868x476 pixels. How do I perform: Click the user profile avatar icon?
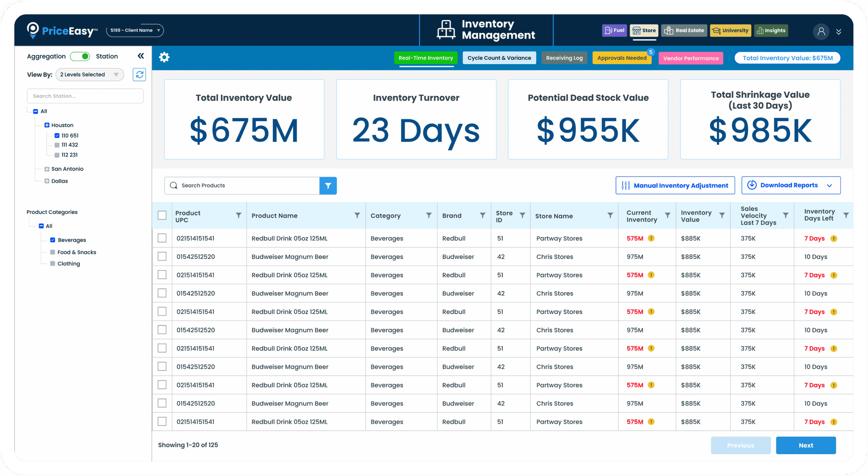click(x=821, y=32)
